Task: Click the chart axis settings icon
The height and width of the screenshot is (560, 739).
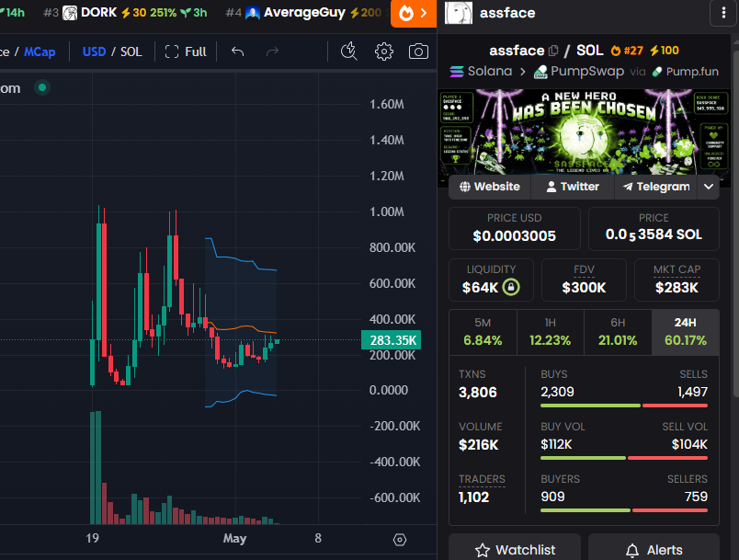Action: [x=400, y=539]
